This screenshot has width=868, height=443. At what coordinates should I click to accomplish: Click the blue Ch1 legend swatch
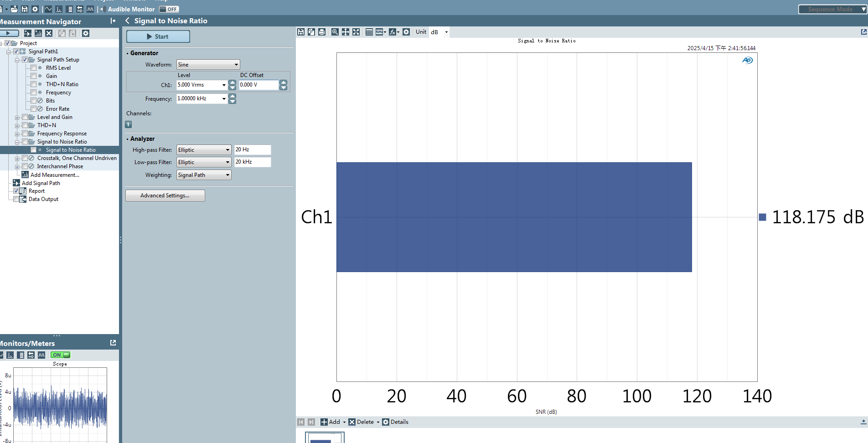point(762,217)
